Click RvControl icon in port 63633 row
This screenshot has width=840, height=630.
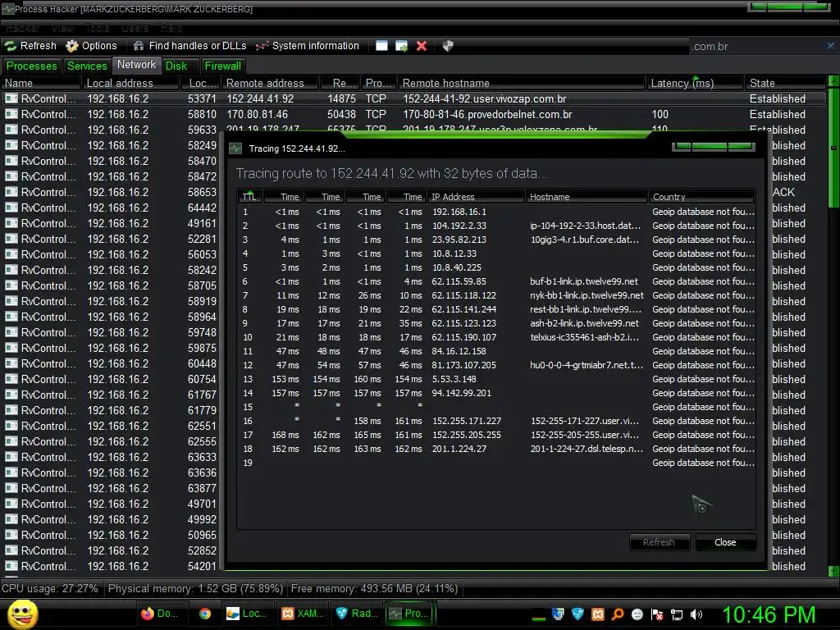pyautogui.click(x=11, y=457)
